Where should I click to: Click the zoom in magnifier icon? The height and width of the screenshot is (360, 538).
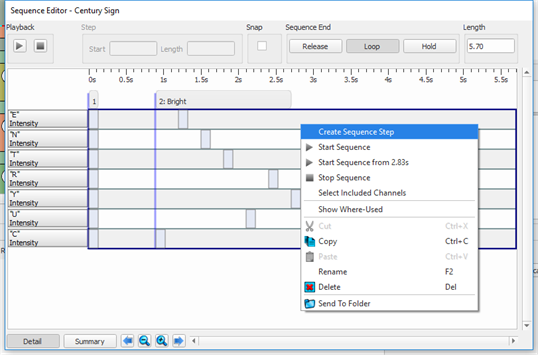point(162,341)
